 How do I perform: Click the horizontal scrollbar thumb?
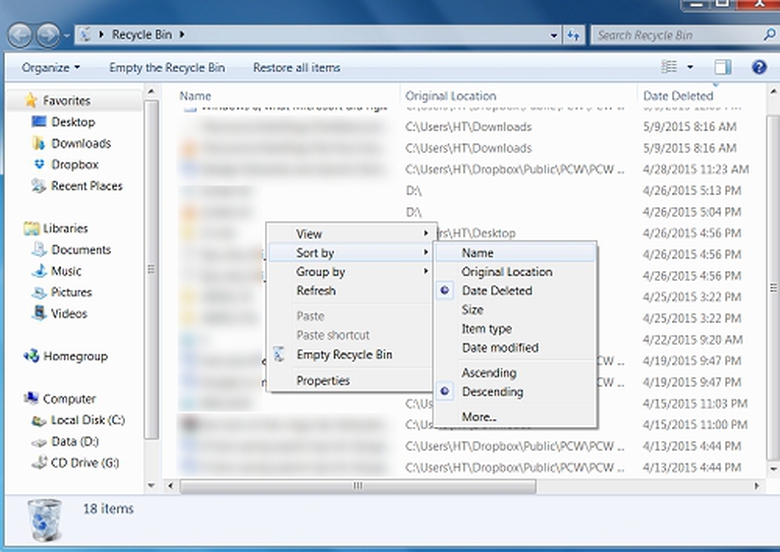pos(356,486)
